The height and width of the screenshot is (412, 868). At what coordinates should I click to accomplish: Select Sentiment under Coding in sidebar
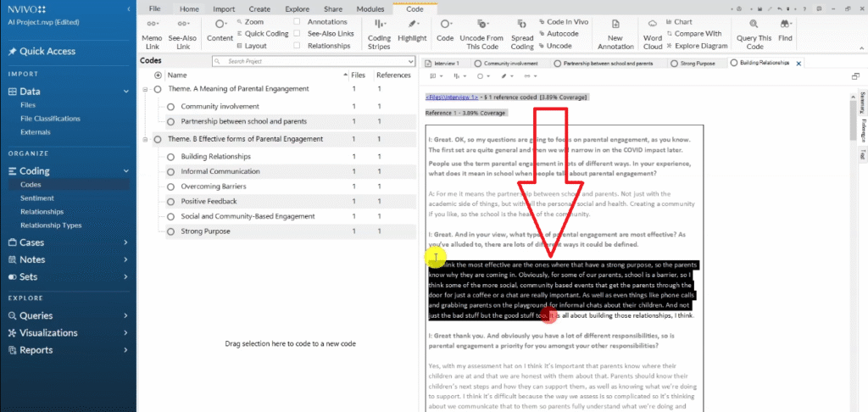click(x=36, y=197)
